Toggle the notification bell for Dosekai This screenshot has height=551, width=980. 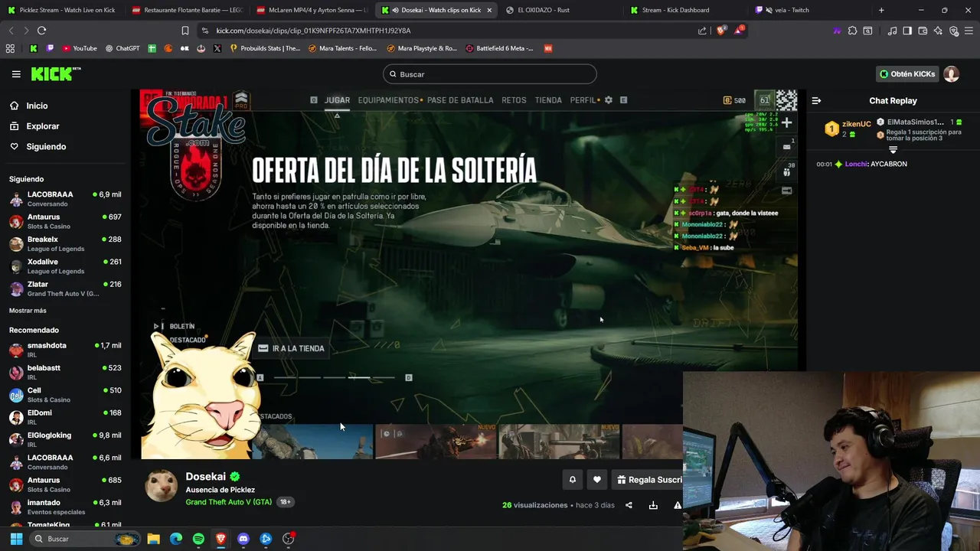tap(572, 480)
